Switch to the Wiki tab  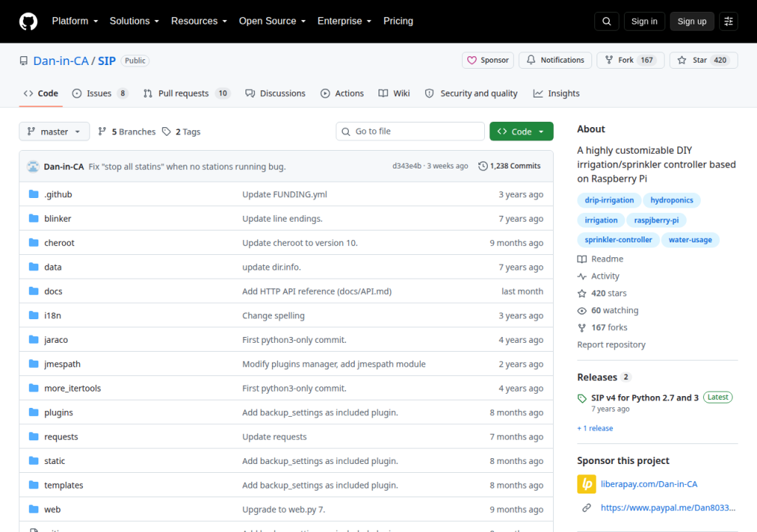pos(395,94)
